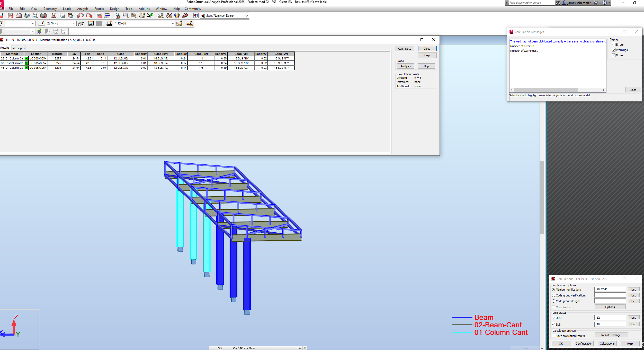Uncheck the Errors display checkbox

click(x=614, y=45)
